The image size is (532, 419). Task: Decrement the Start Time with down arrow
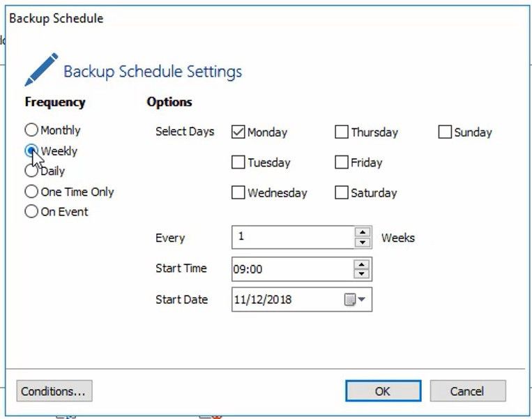[361, 273]
